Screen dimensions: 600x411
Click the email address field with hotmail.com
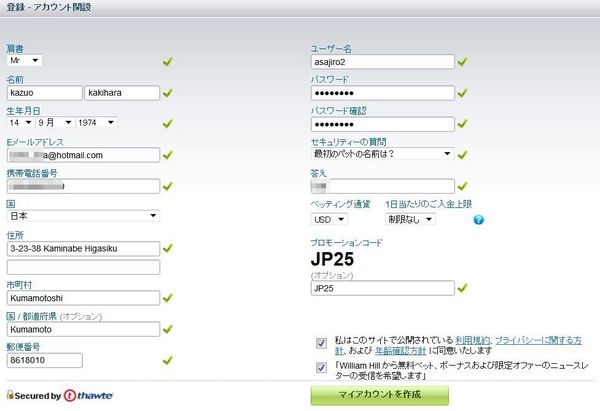click(83, 155)
